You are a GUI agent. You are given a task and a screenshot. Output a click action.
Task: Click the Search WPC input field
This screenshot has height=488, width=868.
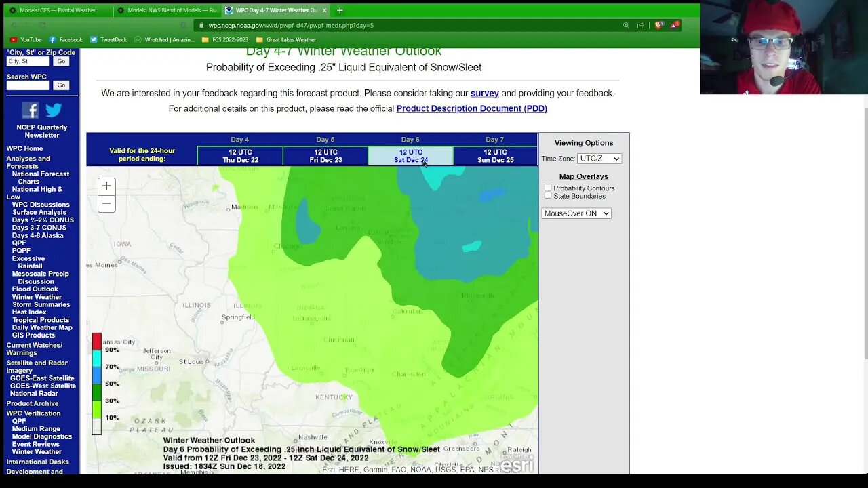(28, 85)
